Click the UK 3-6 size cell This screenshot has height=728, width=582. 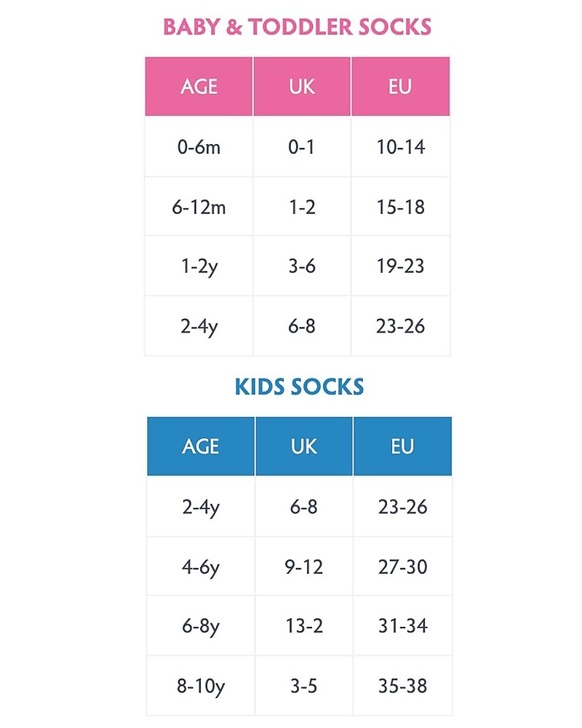302,266
